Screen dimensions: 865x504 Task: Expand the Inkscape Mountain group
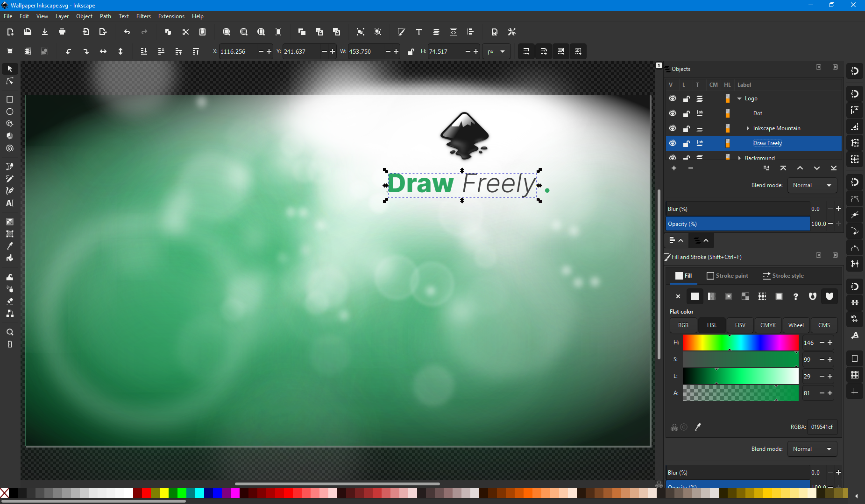pyautogui.click(x=748, y=128)
